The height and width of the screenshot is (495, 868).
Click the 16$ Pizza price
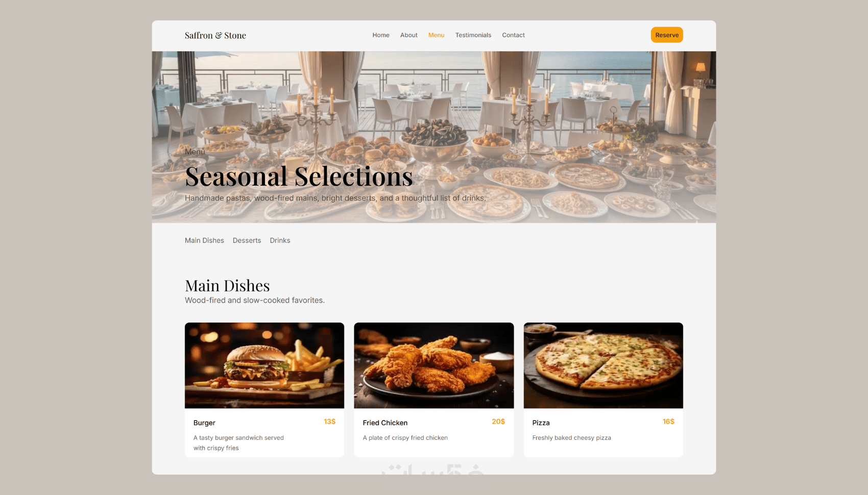point(668,422)
